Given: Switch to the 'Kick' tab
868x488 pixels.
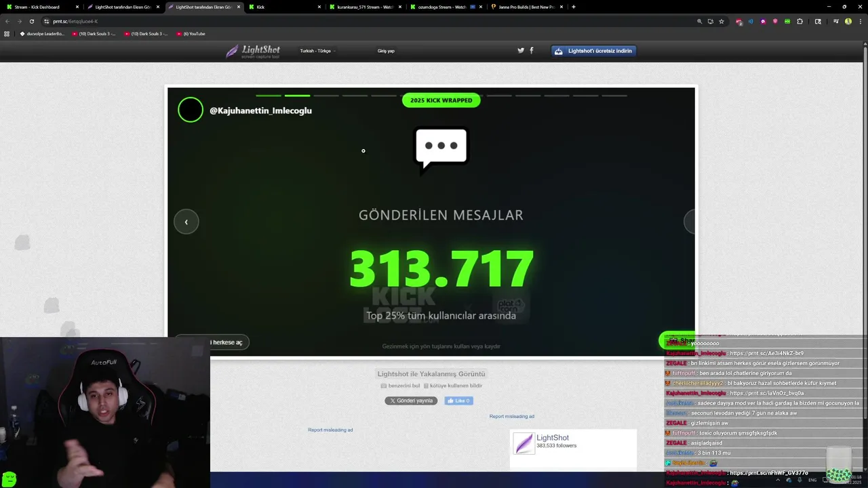Looking at the screenshot, I should point(283,7).
